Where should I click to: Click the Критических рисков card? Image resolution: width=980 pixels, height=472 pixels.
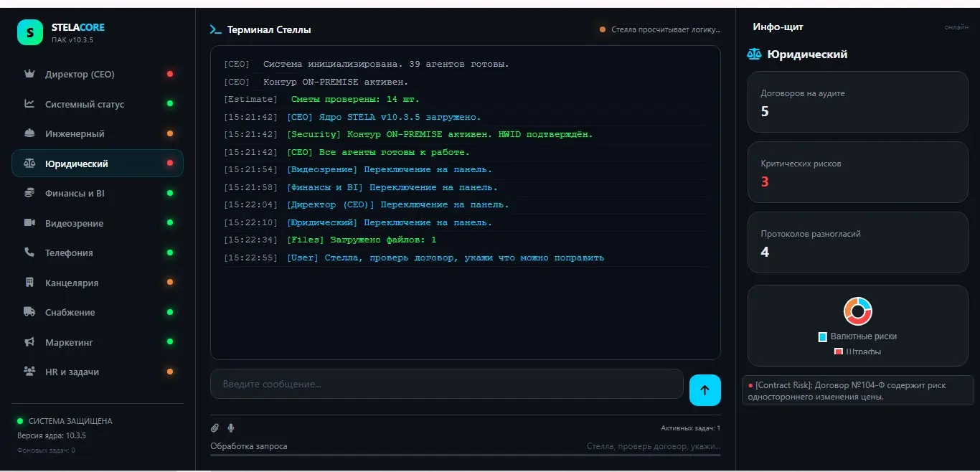(x=858, y=172)
